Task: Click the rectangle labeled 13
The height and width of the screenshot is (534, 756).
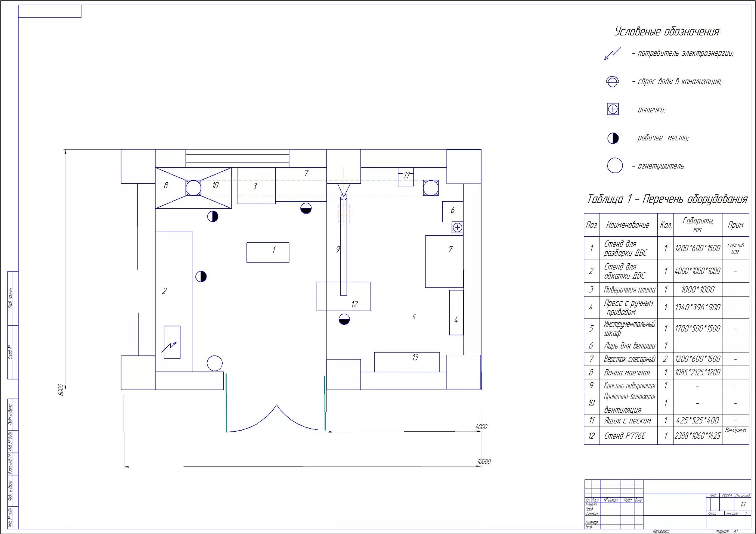Action: point(407,362)
